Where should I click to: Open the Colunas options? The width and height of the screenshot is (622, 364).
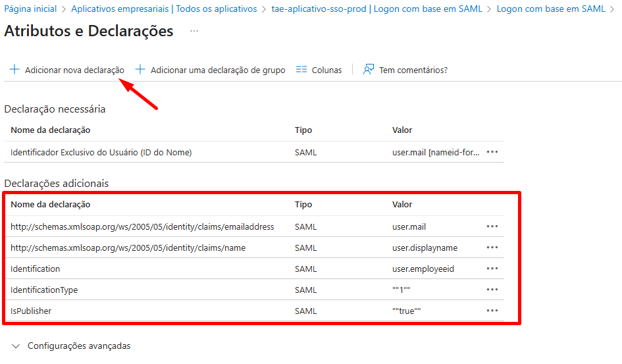(x=319, y=70)
